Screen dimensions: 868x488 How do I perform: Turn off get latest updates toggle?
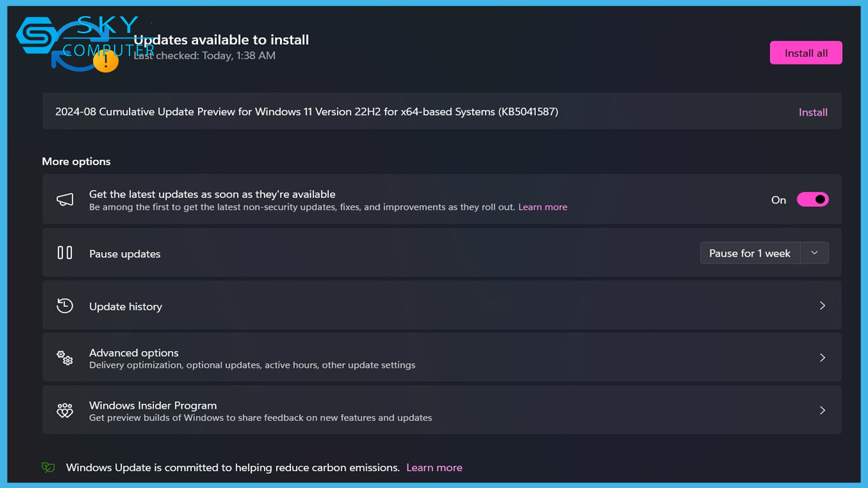812,199
